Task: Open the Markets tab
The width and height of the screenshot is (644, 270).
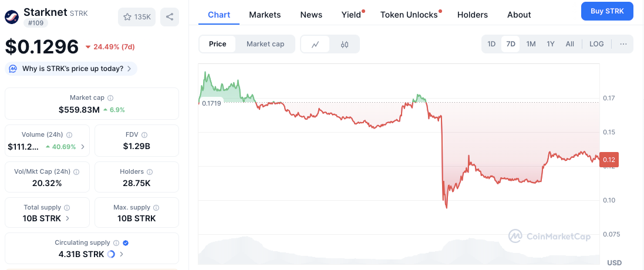Action: (265, 15)
